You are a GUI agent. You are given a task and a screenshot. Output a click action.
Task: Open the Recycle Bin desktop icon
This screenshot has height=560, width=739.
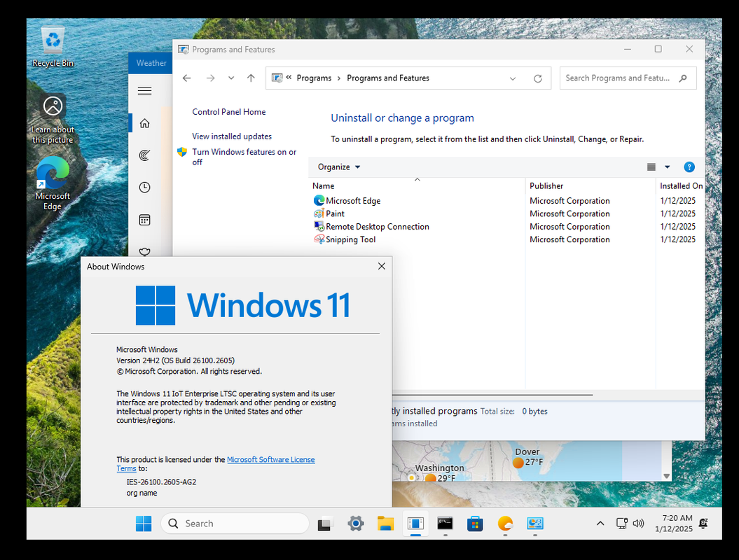pyautogui.click(x=53, y=47)
